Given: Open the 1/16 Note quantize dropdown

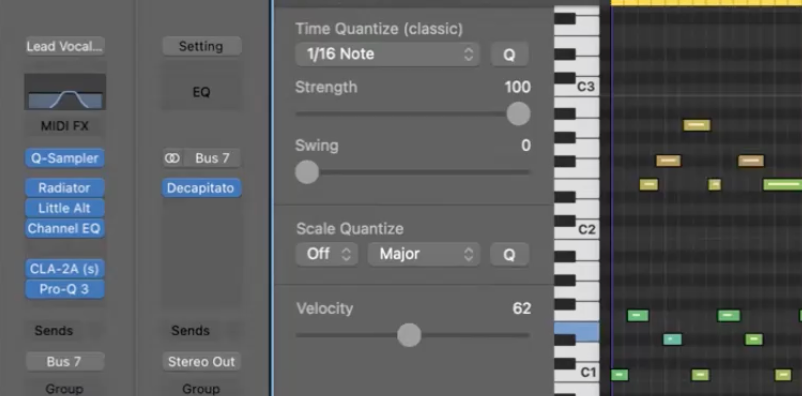Looking at the screenshot, I should 387,54.
